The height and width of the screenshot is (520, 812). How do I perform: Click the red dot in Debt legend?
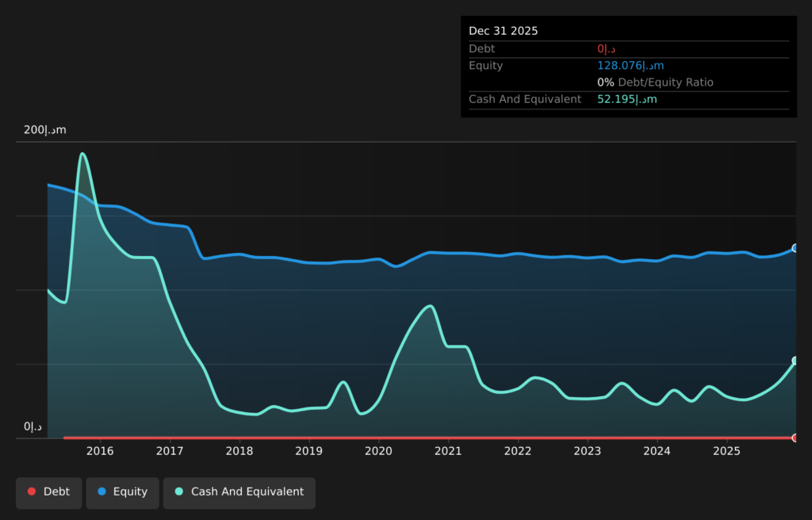click(32, 492)
